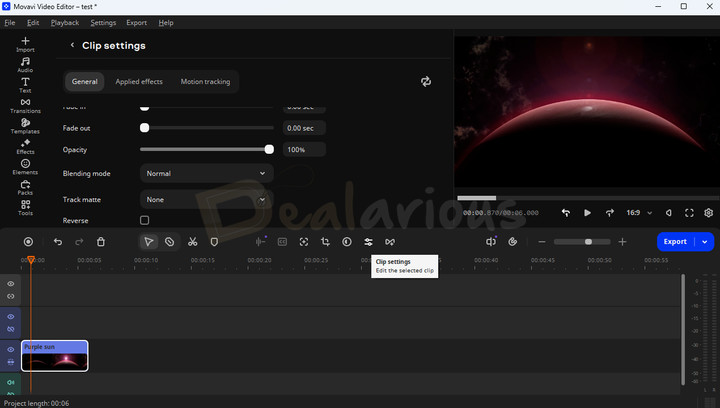720x408 pixels.
Task: Step back one frame in preview
Action: pyautogui.click(x=566, y=213)
